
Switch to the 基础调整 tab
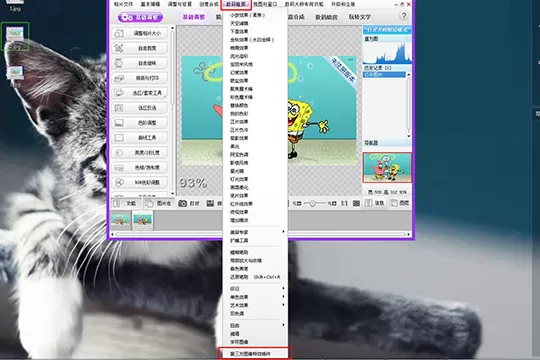pos(194,17)
